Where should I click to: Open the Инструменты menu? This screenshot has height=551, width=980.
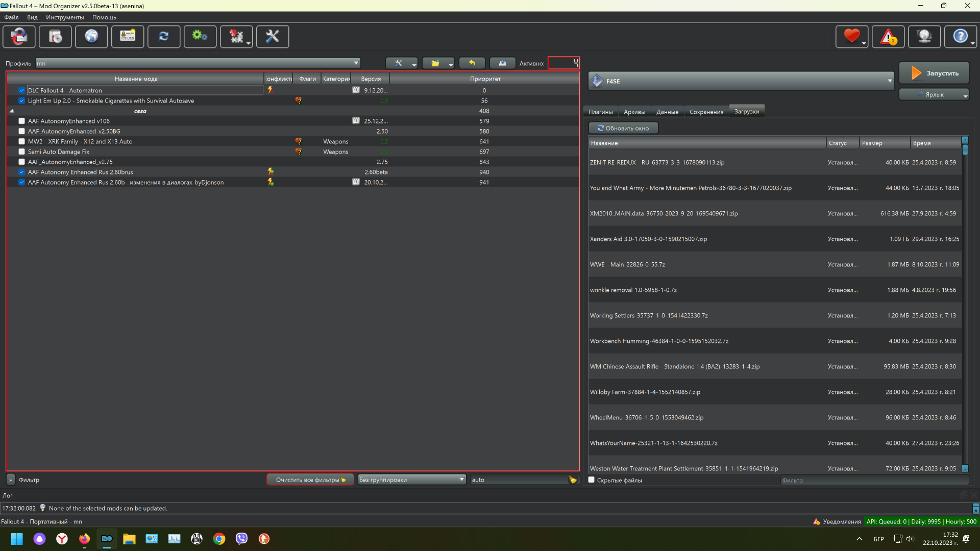65,17
